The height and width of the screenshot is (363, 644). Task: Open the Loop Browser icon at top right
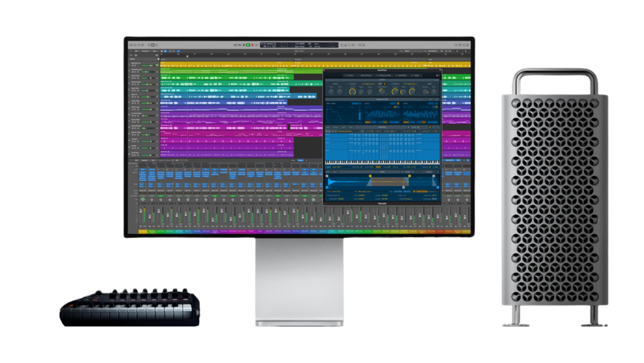coord(464,45)
